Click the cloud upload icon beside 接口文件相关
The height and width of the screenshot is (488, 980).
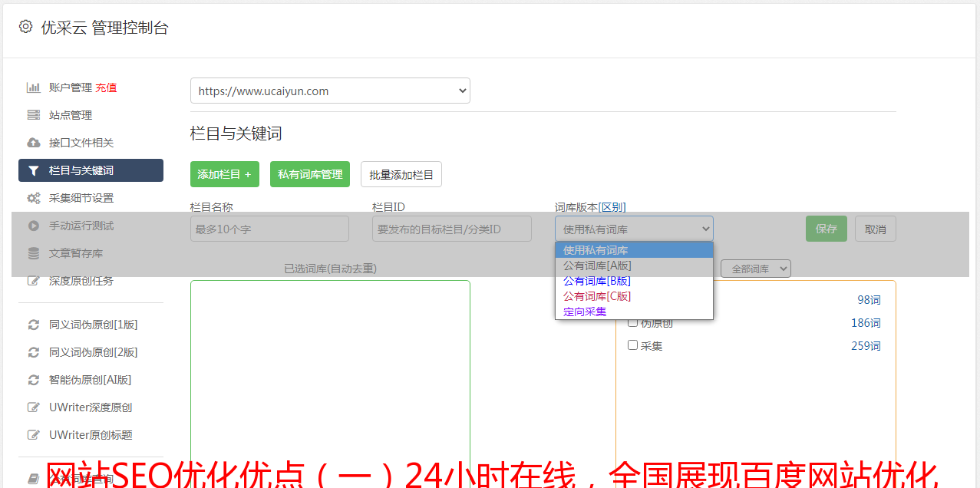pyautogui.click(x=34, y=143)
